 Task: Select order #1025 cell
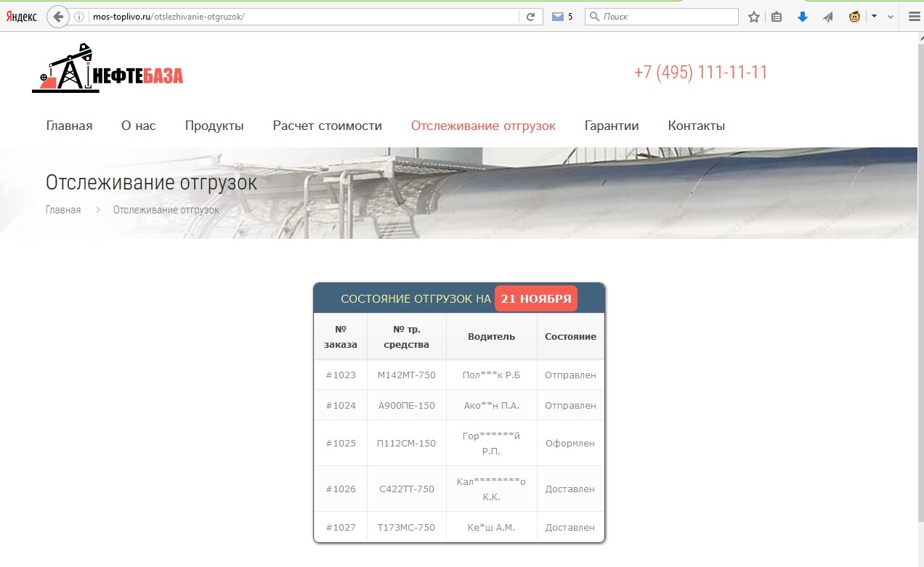click(x=341, y=443)
